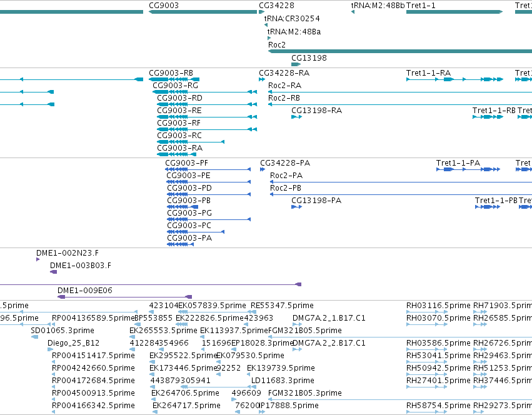The image size is (532, 415).
Task: Select the EK264717.5prime EST label
Action: pos(187,406)
